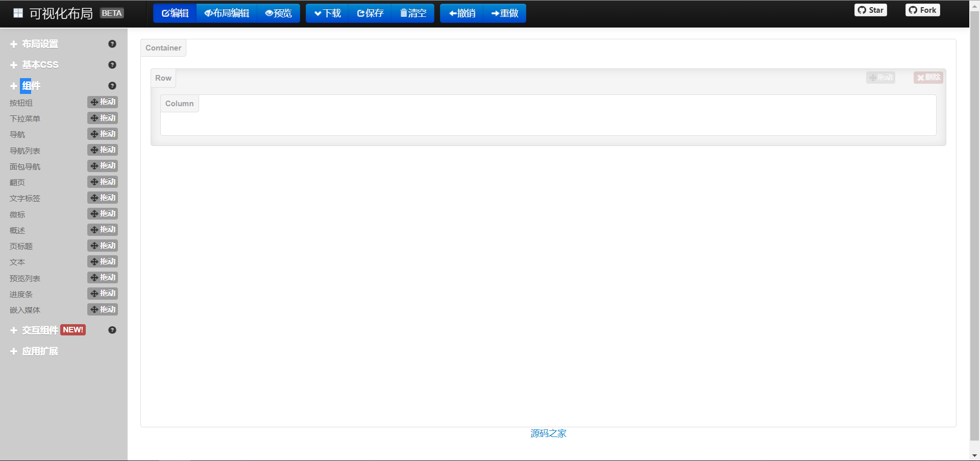Open help icon beside 交互组件
This screenshot has width=980, height=461.
112,330
